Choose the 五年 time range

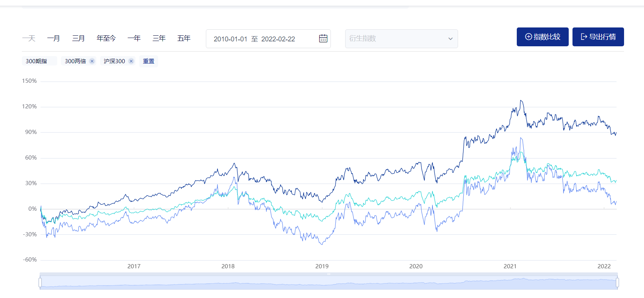[184, 38]
